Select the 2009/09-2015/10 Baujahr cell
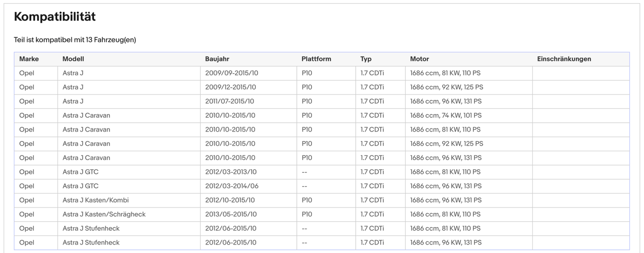Viewport: 644px width, 253px height. tap(231, 73)
